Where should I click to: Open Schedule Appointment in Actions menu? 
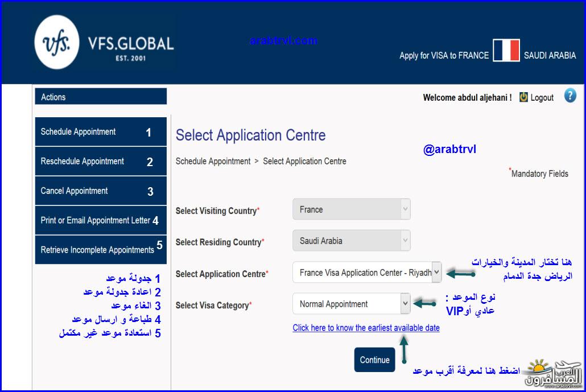pyautogui.click(x=101, y=131)
